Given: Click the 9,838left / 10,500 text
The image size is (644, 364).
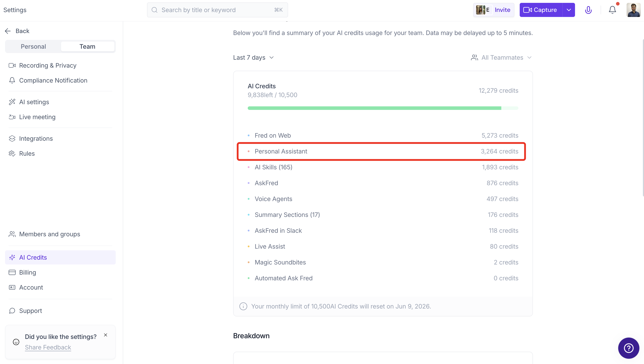Looking at the screenshot, I should [x=272, y=95].
